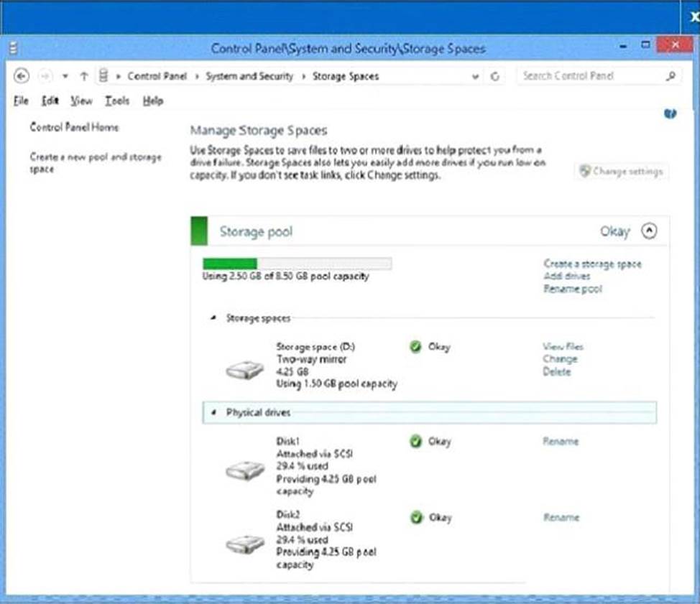Screen dimensions: 700x604
Task: Click the Back navigation arrow
Action: tap(22, 76)
